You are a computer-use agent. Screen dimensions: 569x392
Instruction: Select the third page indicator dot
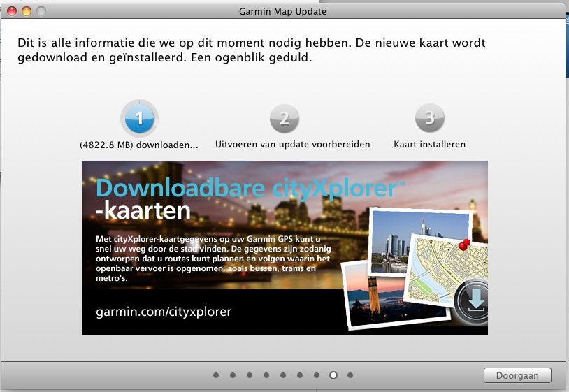[x=250, y=375]
